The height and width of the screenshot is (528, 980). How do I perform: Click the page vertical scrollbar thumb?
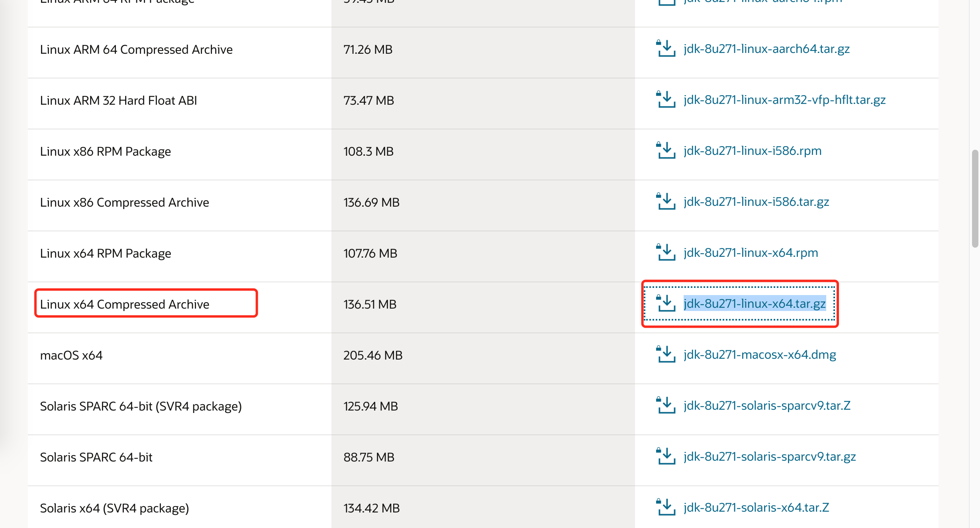coord(975,198)
